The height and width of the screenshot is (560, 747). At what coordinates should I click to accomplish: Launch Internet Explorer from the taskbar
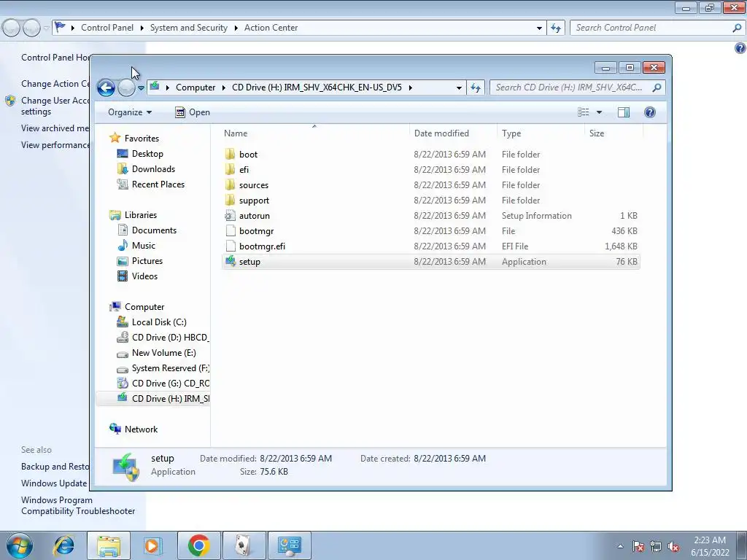[63, 545]
